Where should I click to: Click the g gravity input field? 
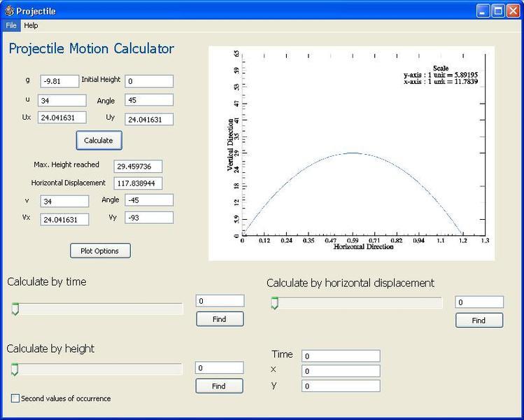pyautogui.click(x=59, y=81)
